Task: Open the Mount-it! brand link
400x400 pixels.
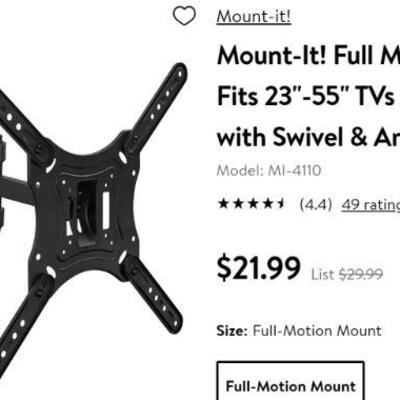Action: (x=254, y=16)
